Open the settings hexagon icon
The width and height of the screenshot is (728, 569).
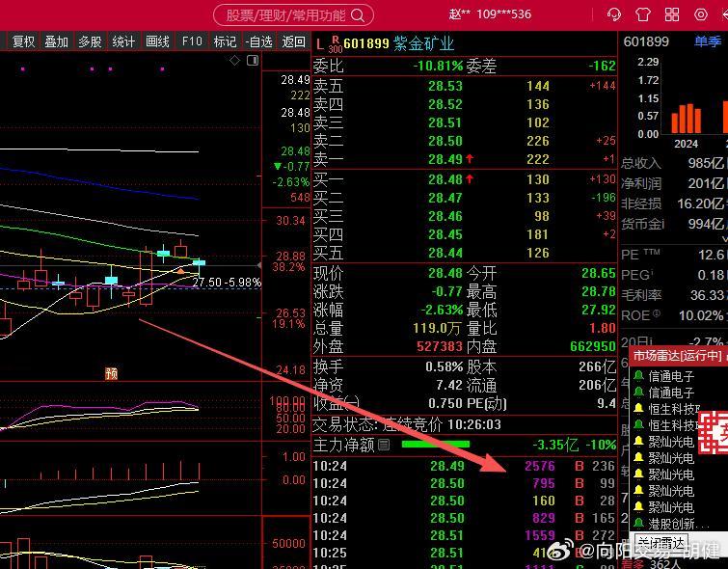pyautogui.click(x=701, y=14)
